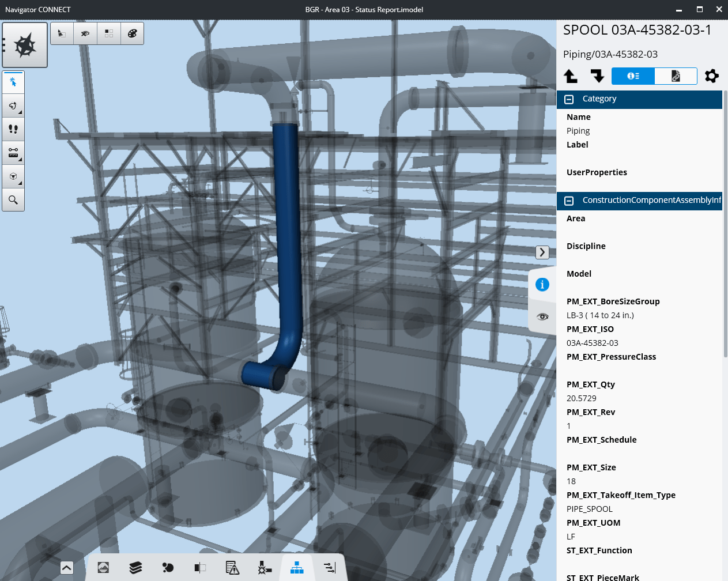Open the zoom search tool

13,199
